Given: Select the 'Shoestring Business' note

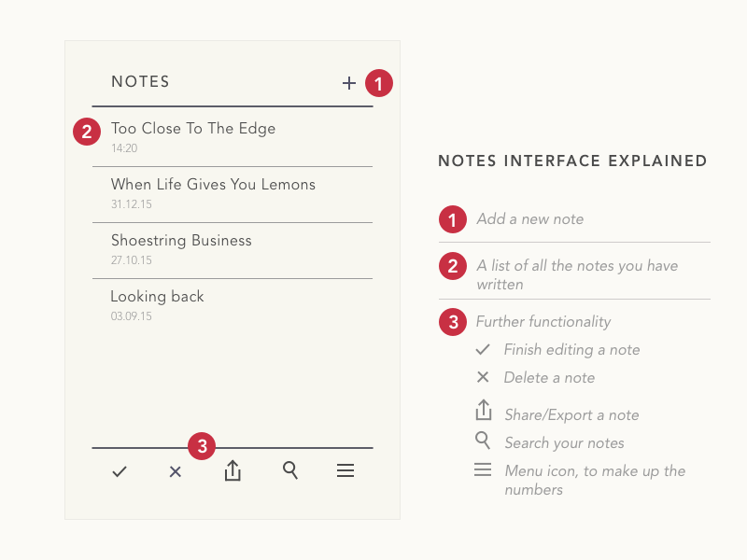Looking at the screenshot, I should [181, 241].
